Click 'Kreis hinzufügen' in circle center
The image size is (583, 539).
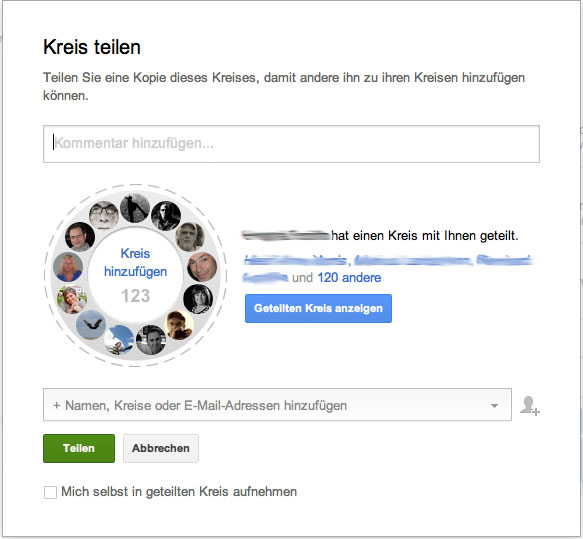(135, 262)
